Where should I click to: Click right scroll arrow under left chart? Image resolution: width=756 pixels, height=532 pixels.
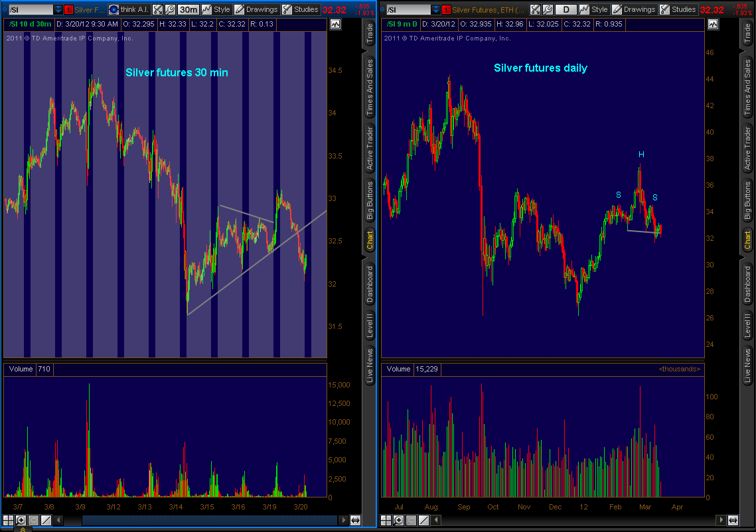343,520
